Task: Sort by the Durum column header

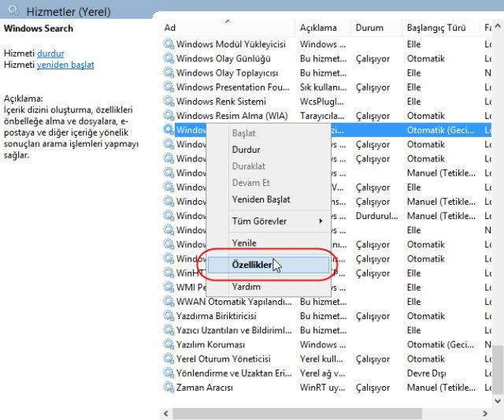Action: point(376,28)
